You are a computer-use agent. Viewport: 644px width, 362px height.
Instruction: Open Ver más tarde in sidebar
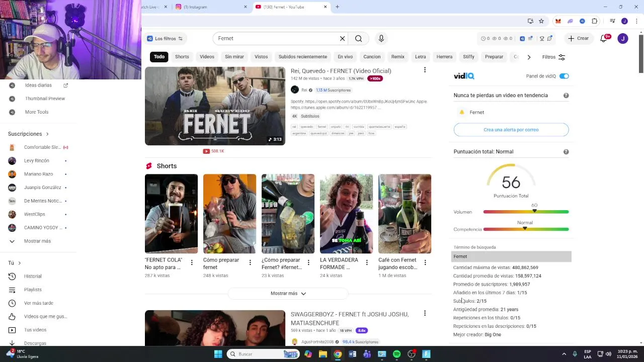(x=39, y=303)
